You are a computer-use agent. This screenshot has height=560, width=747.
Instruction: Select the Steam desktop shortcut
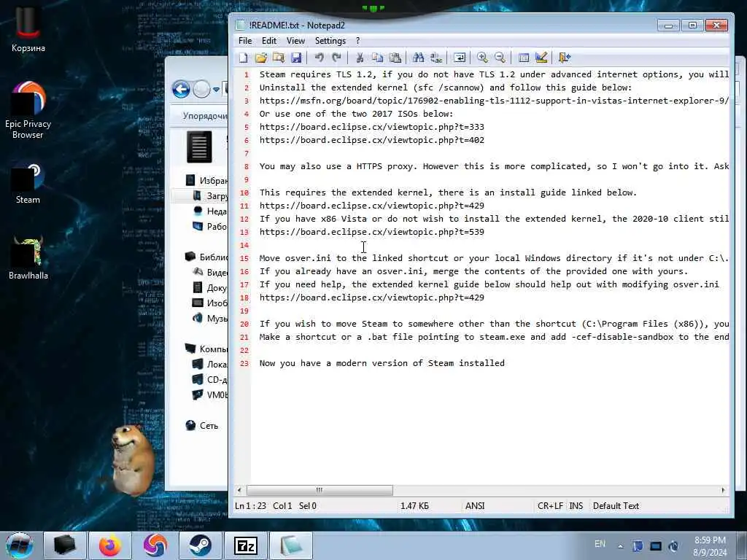click(28, 184)
